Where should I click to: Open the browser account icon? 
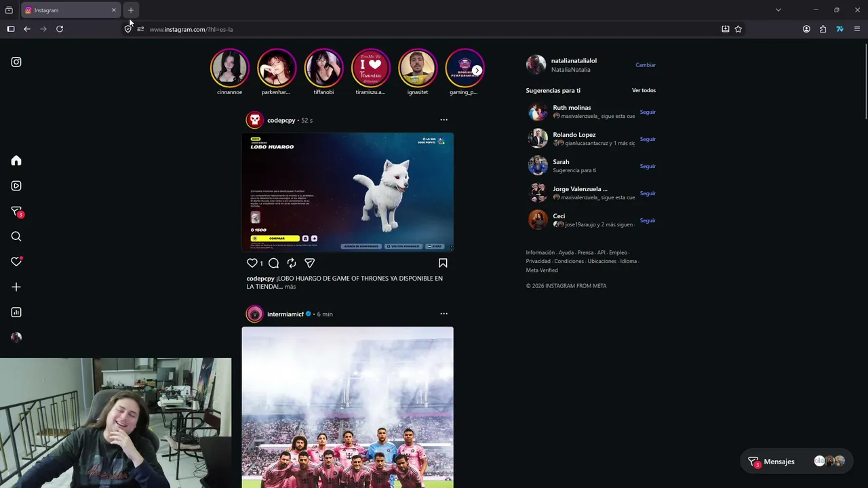pos(806,29)
